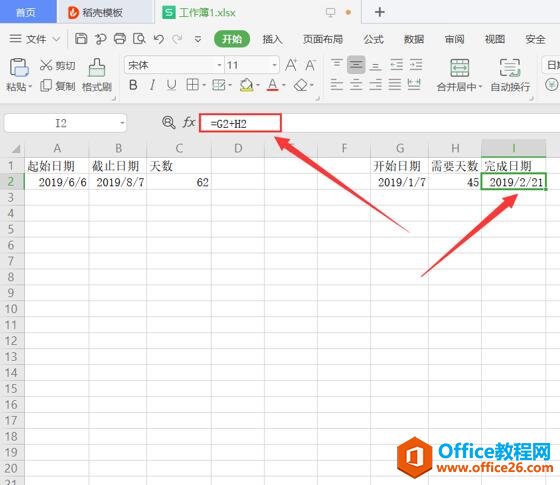560x485 pixels.
Task: Select the 开始 ribbon tab
Action: [x=232, y=39]
